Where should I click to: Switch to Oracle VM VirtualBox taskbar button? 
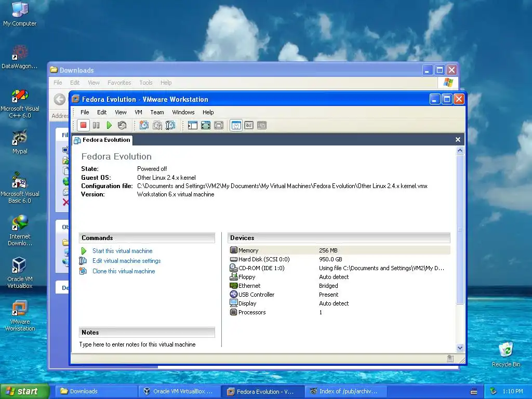[179, 391]
